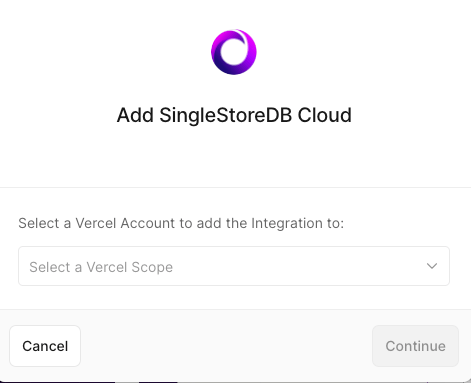Screen dimensions: 471x383
Task: Focus the Vercel scope combo box
Action: pos(234,266)
